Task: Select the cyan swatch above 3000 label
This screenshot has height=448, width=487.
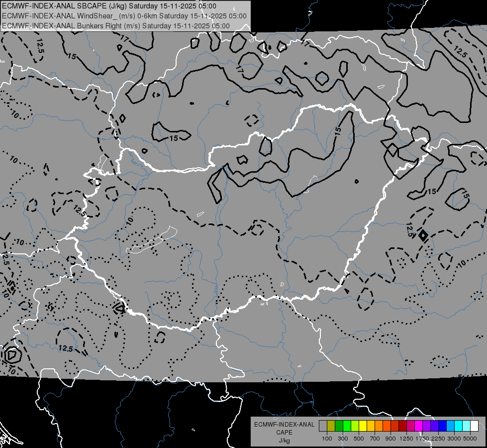Action: [459, 426]
